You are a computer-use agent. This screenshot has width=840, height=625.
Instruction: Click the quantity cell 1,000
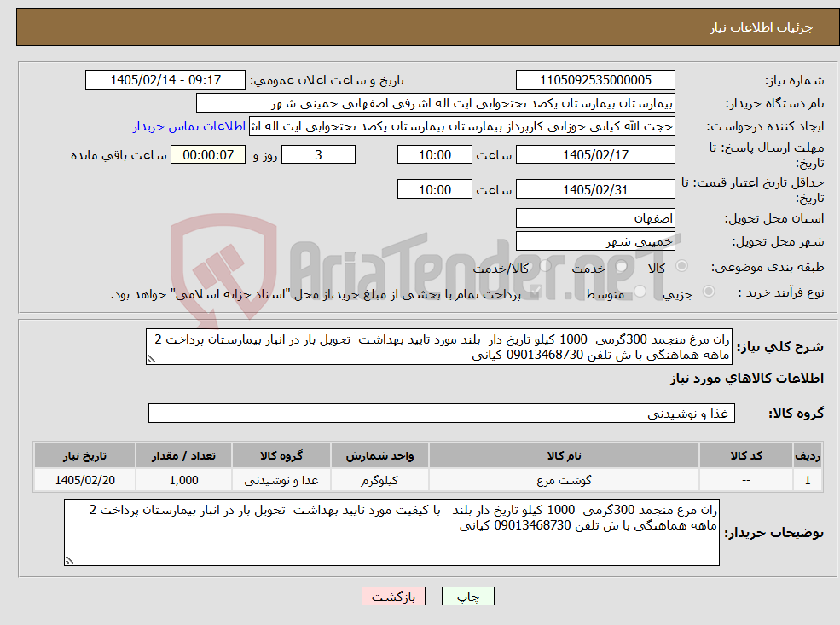183,480
